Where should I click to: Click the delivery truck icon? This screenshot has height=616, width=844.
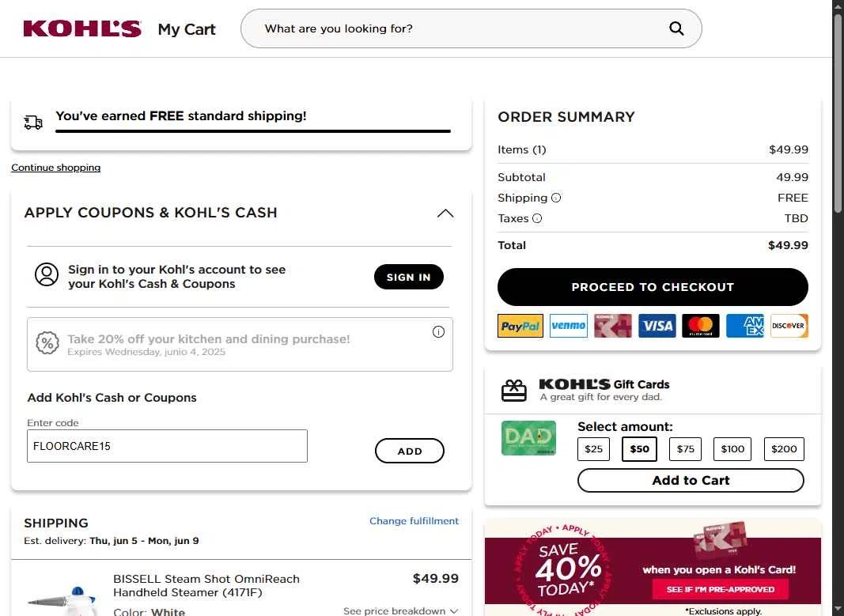[33, 122]
